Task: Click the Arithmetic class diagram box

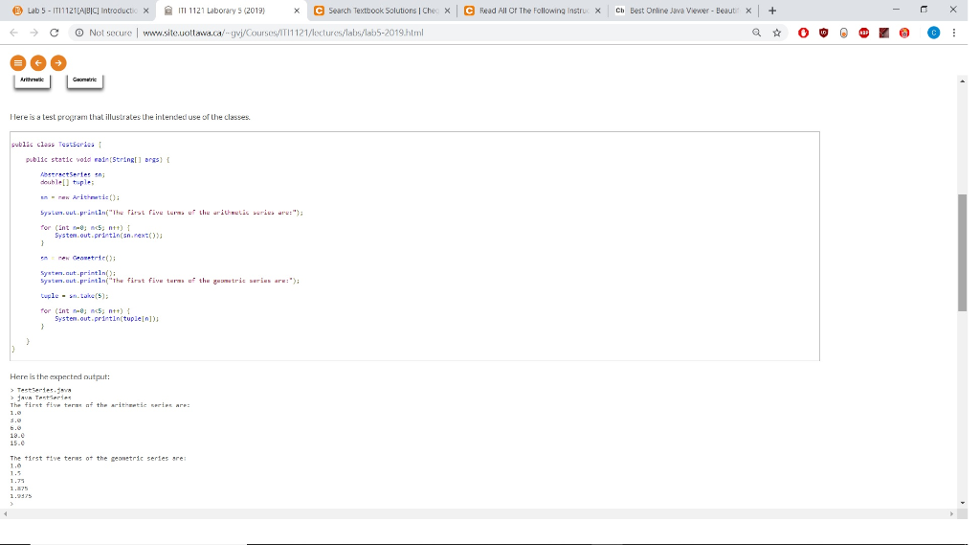Action: (32, 81)
